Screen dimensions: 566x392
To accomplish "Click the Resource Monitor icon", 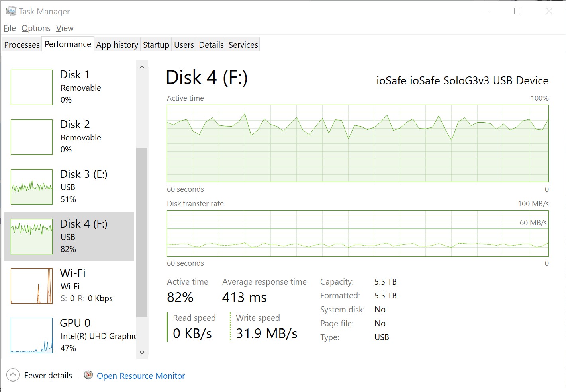I will (x=88, y=375).
